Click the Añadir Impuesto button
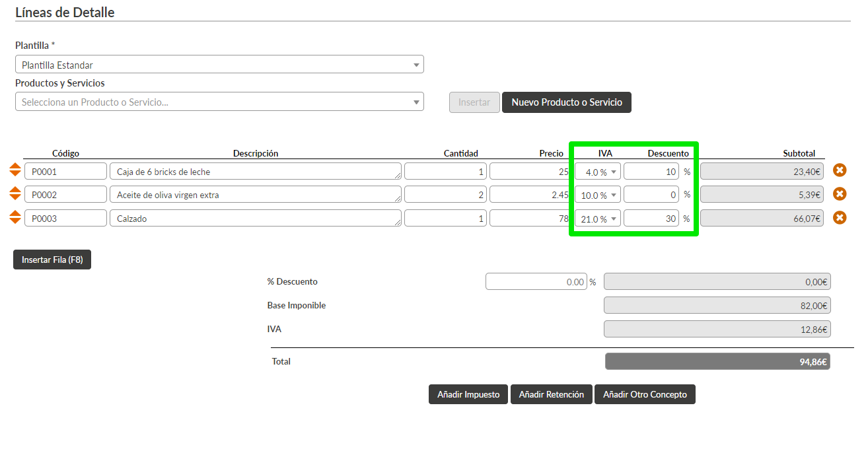Screen dimensions: 868x457 click(468, 394)
